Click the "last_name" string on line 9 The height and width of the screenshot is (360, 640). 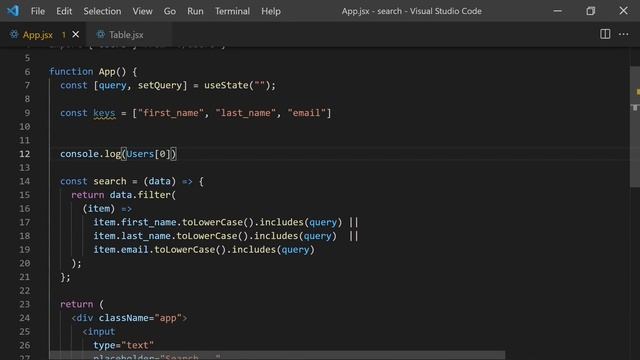(245, 113)
